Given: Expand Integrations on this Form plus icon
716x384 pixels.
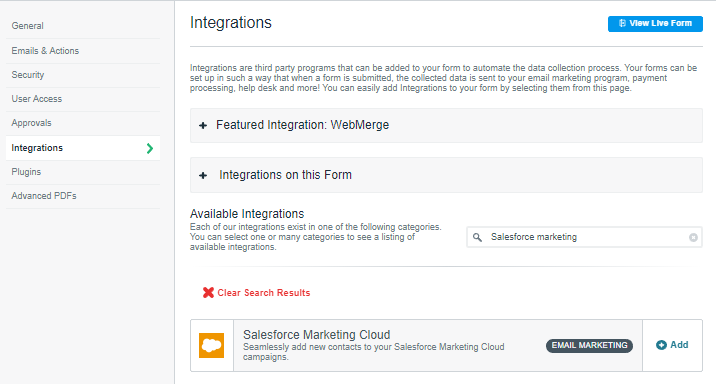Looking at the screenshot, I should [x=203, y=175].
